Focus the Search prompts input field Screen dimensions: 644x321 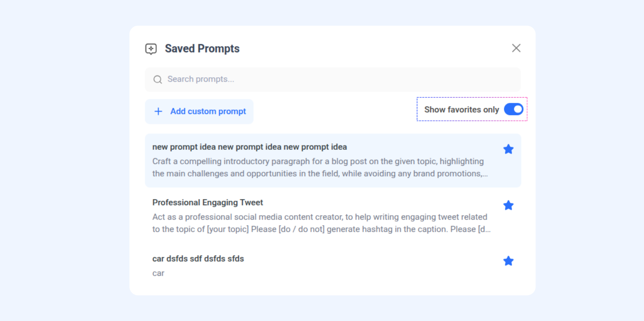tap(333, 79)
